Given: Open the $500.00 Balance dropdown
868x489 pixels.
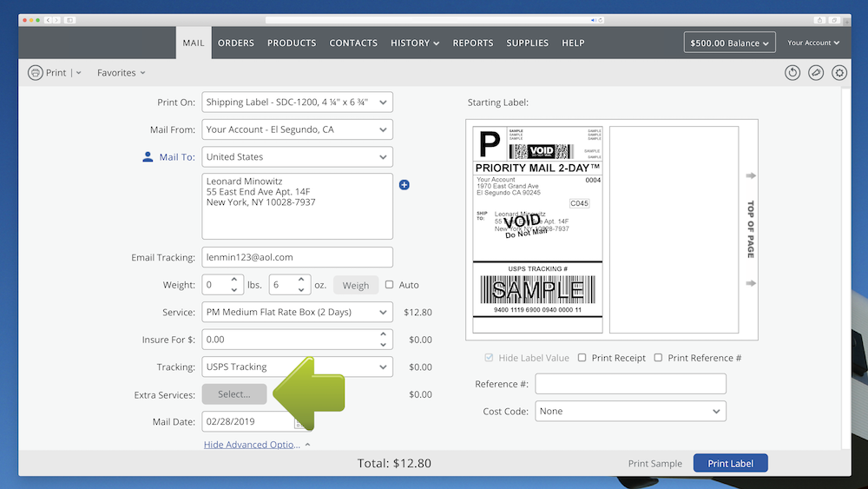Looking at the screenshot, I should (x=730, y=43).
